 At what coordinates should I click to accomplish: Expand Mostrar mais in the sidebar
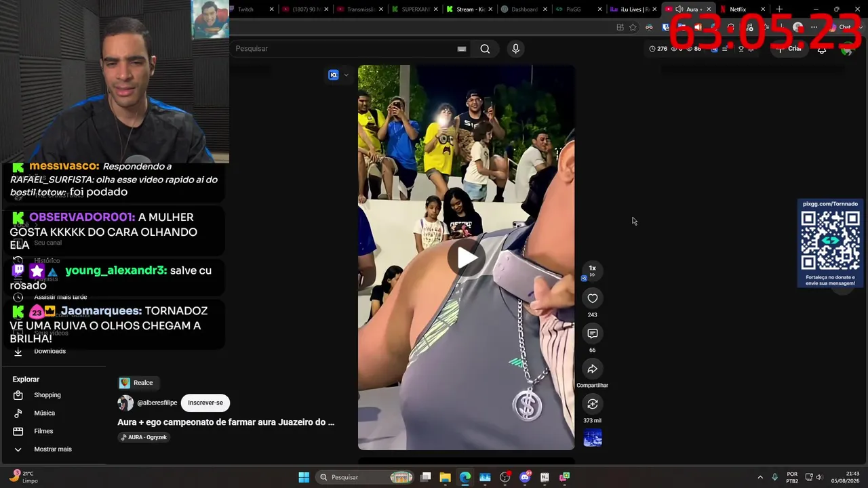(53, 449)
